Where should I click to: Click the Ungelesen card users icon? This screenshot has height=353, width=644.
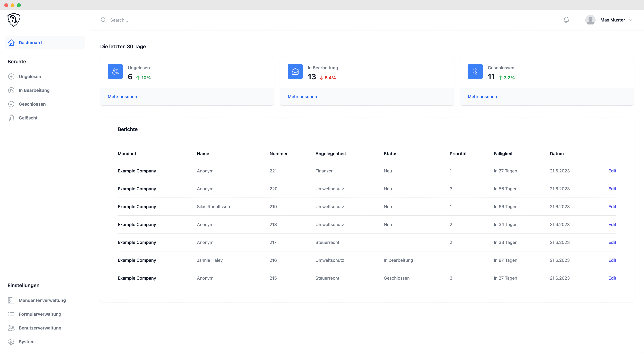[115, 72]
